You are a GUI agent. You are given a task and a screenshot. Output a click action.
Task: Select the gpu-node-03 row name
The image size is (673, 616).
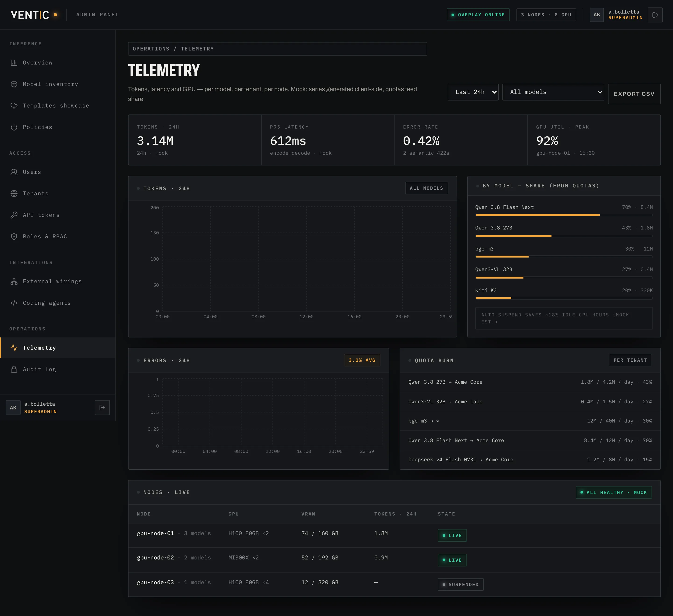155,583
